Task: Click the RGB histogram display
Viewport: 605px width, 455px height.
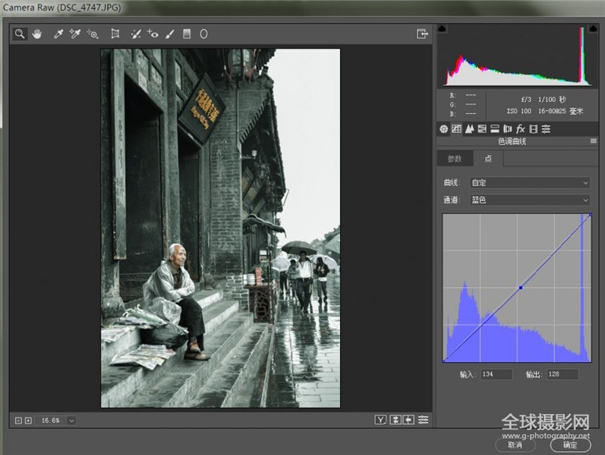Action: pyautogui.click(x=517, y=56)
